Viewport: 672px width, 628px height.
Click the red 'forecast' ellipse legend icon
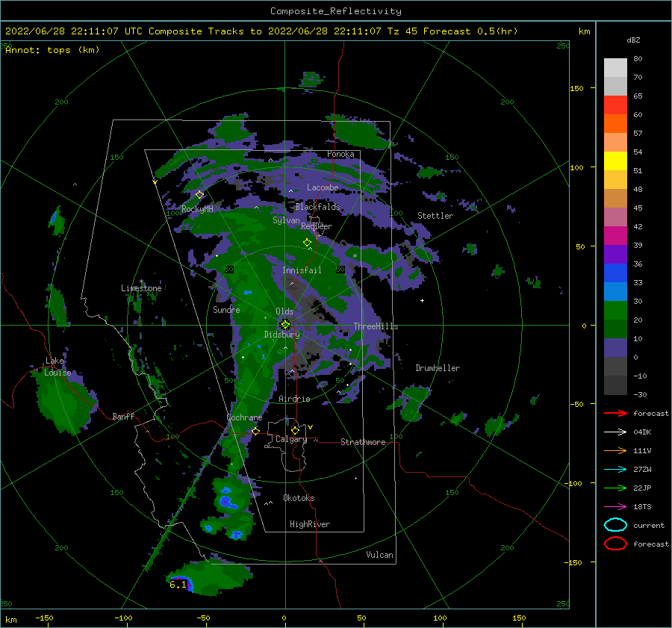point(615,544)
